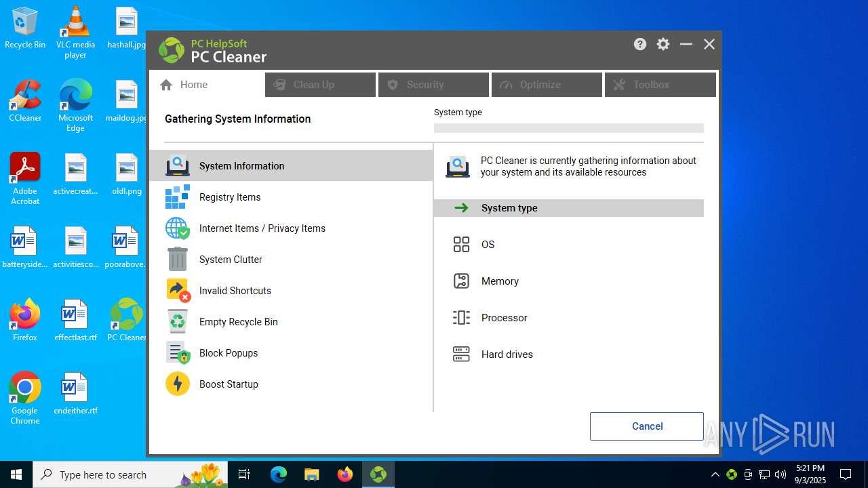868x488 pixels.
Task: Open File Explorer from the taskbar
Action: click(311, 474)
